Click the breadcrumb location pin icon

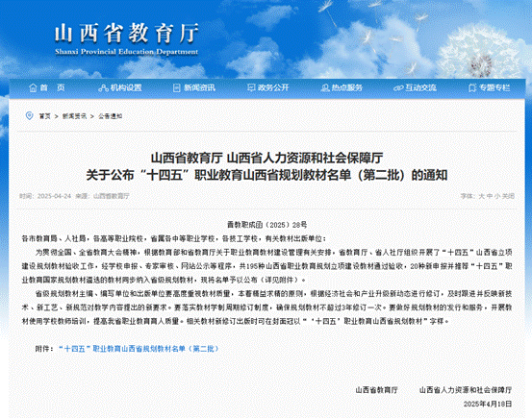pyautogui.click(x=30, y=116)
